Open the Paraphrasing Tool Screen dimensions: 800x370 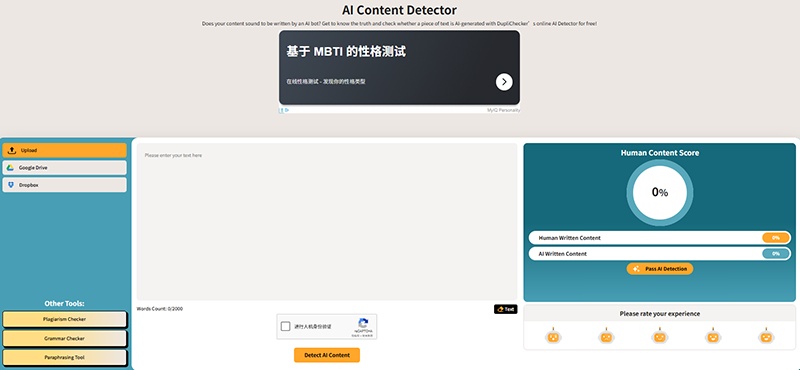pyautogui.click(x=64, y=358)
